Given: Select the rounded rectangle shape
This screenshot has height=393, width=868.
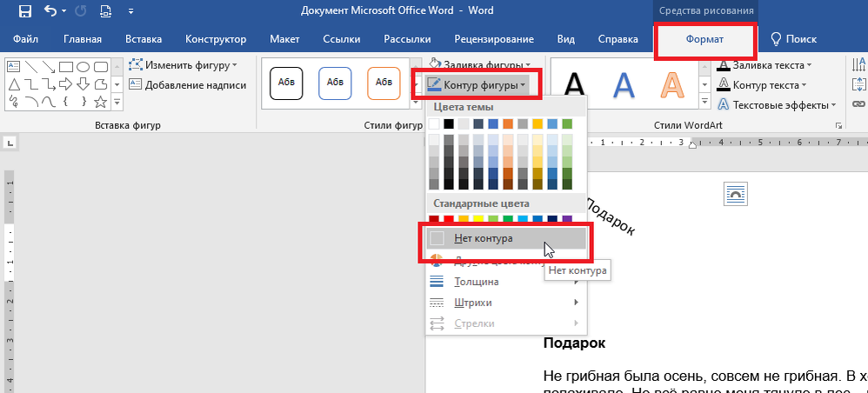Looking at the screenshot, I should tap(100, 67).
